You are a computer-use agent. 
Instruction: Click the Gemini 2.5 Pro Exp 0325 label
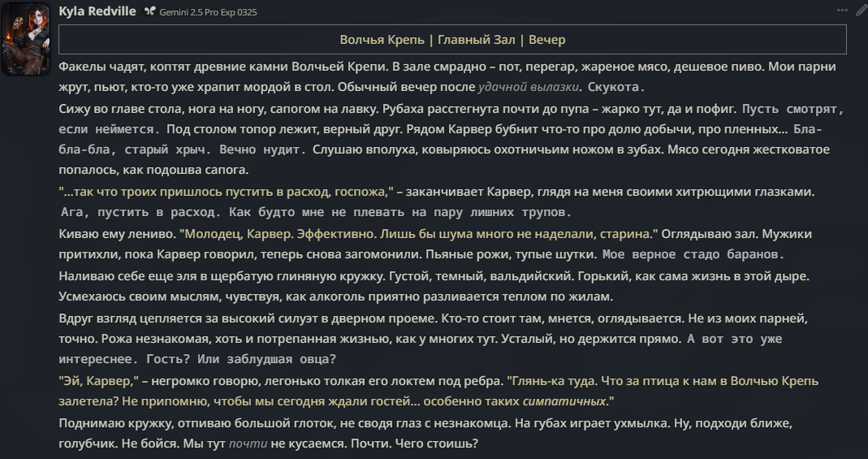pos(208,12)
